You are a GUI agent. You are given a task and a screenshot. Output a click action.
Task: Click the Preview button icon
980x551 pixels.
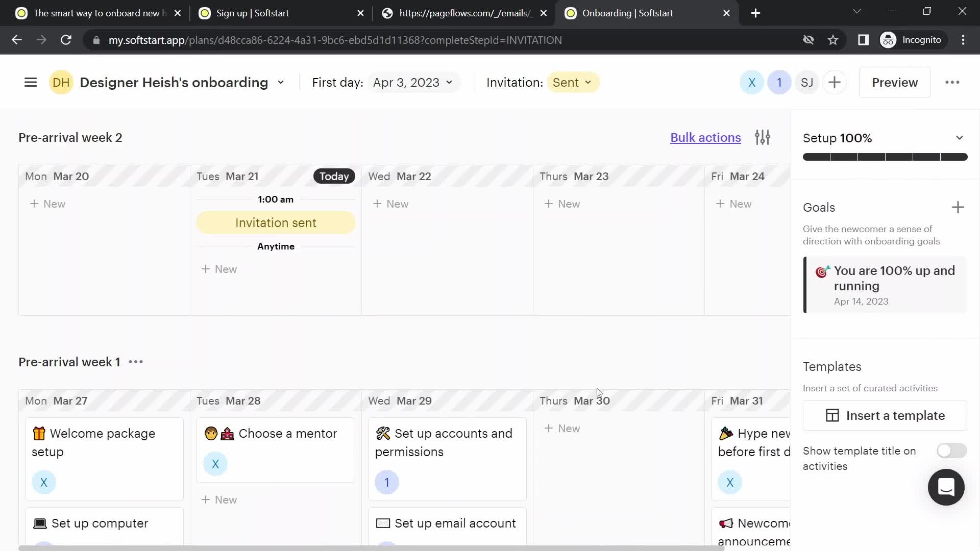coord(895,82)
